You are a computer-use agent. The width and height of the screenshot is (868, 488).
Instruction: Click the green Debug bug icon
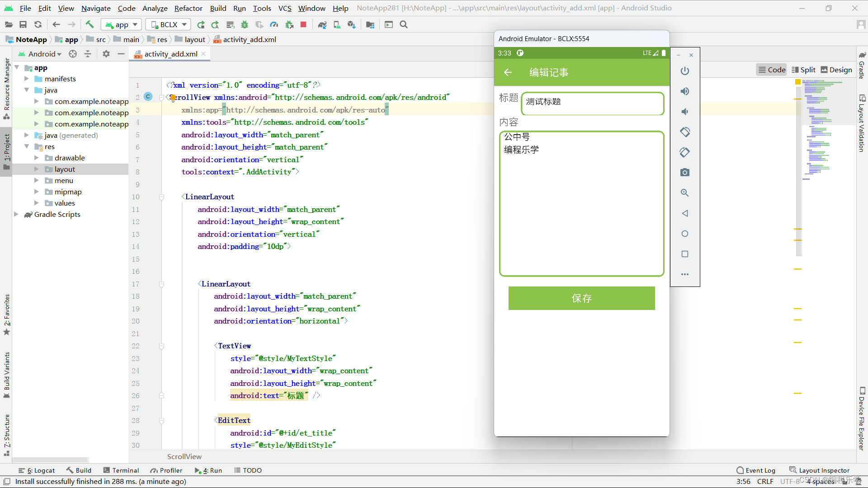245,24
